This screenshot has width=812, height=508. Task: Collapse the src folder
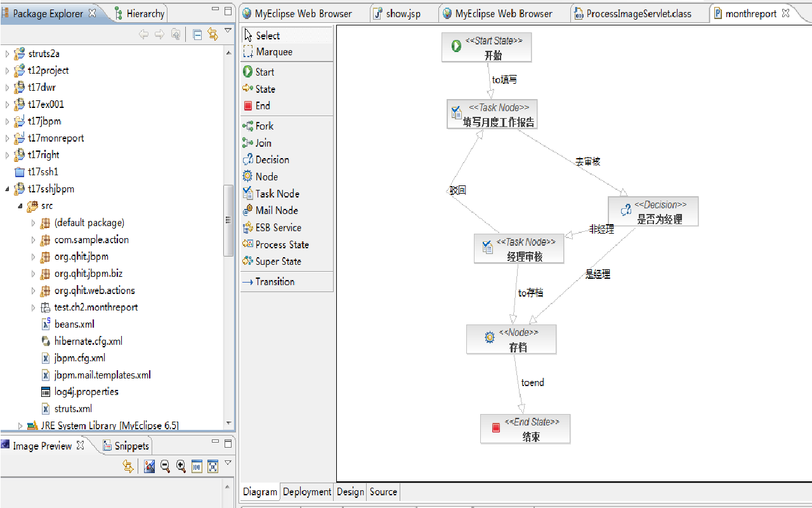click(x=20, y=206)
